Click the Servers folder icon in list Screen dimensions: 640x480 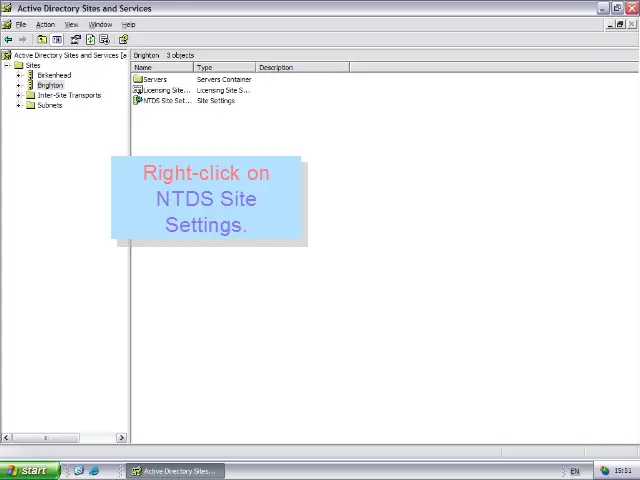coord(138,79)
